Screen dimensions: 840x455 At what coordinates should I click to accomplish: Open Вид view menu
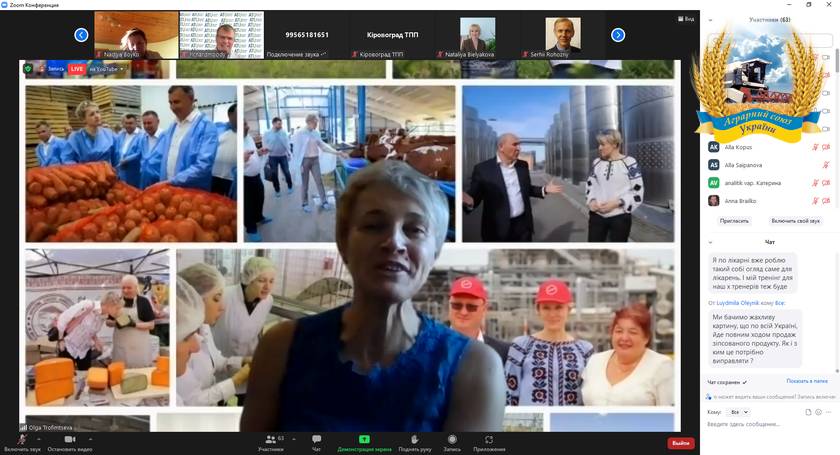[686, 19]
